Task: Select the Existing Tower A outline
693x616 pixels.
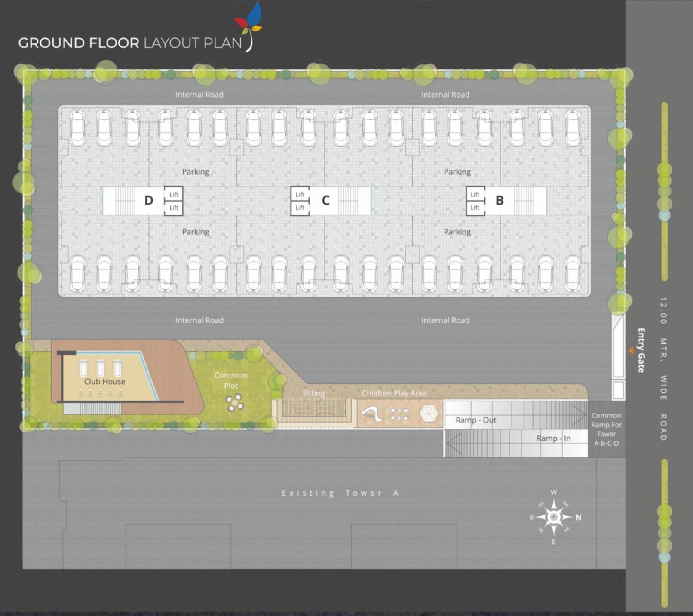Action: [340, 493]
